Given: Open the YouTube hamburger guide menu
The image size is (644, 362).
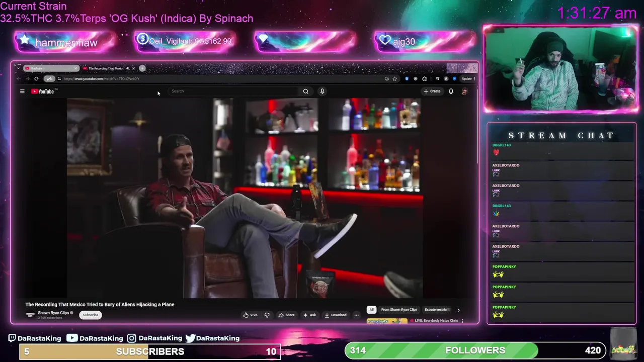Looking at the screenshot, I should tap(22, 91).
